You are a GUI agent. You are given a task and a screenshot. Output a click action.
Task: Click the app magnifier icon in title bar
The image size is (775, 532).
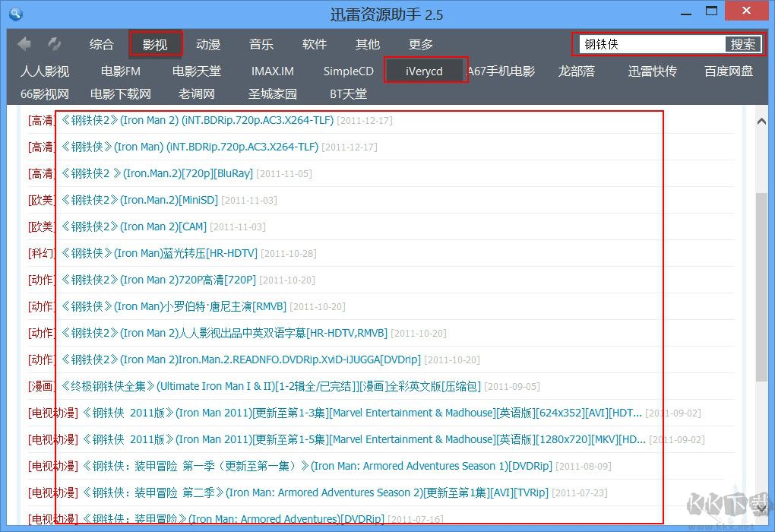[x=15, y=14]
